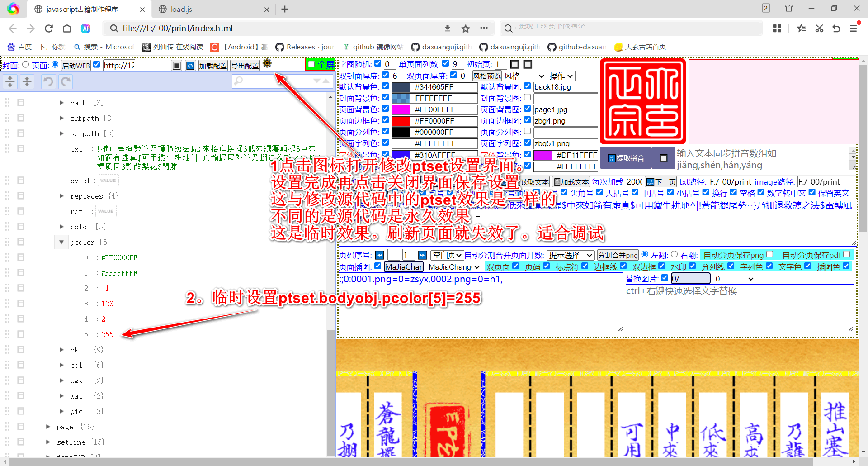Click the undo arrow in the JSON panel
Viewport: 868px width, 466px height.
pyautogui.click(x=48, y=81)
